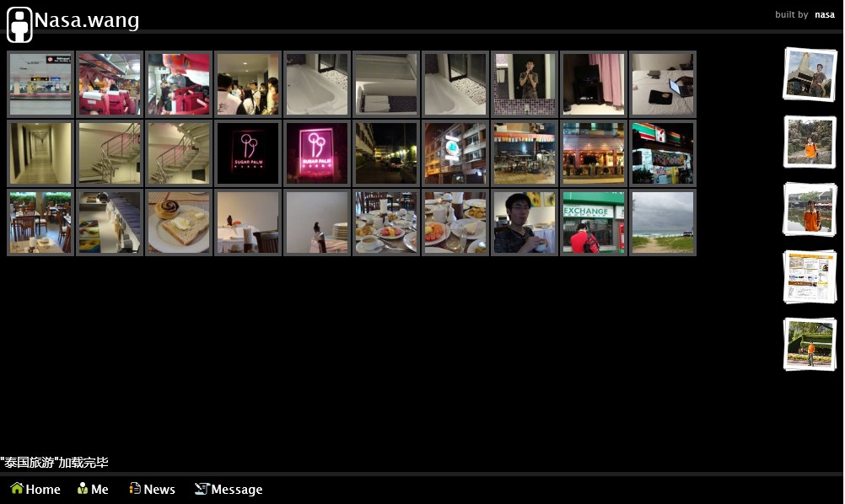Open the bed with laptop photo
This screenshot has height=504, width=845.
point(662,84)
